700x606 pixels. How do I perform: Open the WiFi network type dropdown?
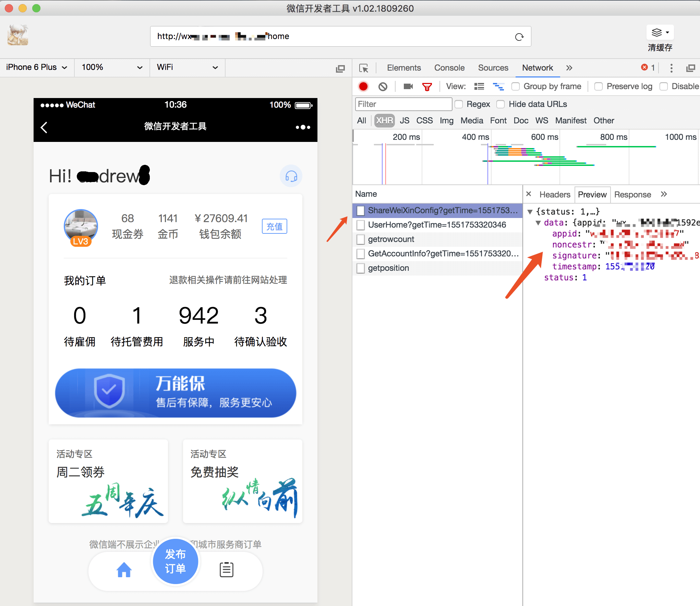pyautogui.click(x=188, y=67)
